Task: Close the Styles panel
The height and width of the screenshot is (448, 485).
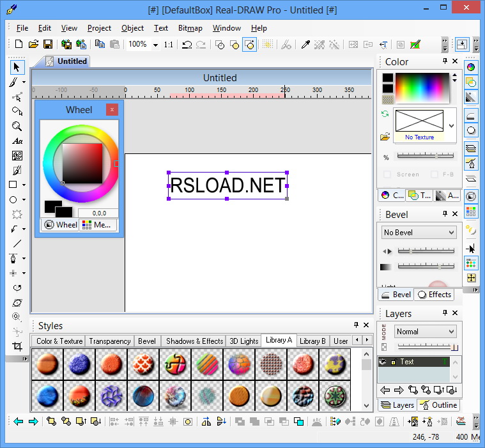Action: (366, 325)
